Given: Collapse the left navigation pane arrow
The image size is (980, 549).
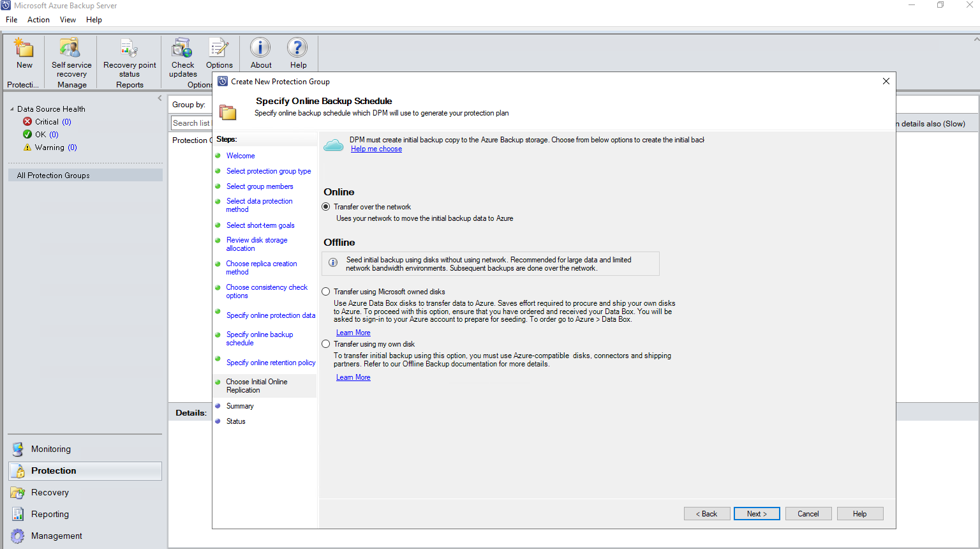Looking at the screenshot, I should (160, 98).
